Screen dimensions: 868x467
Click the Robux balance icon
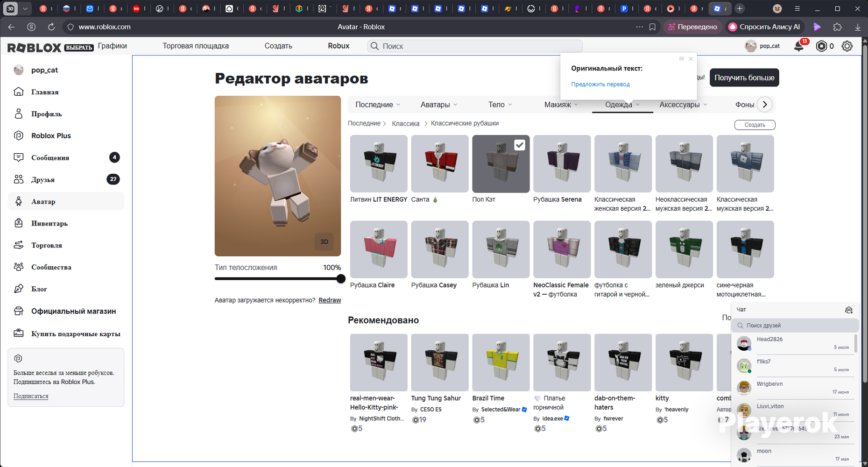821,46
